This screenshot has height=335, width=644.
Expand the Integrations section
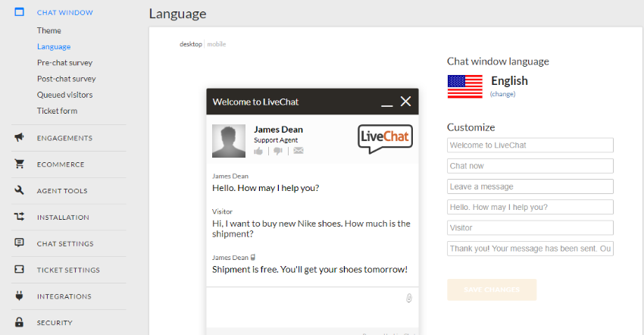pos(64,296)
